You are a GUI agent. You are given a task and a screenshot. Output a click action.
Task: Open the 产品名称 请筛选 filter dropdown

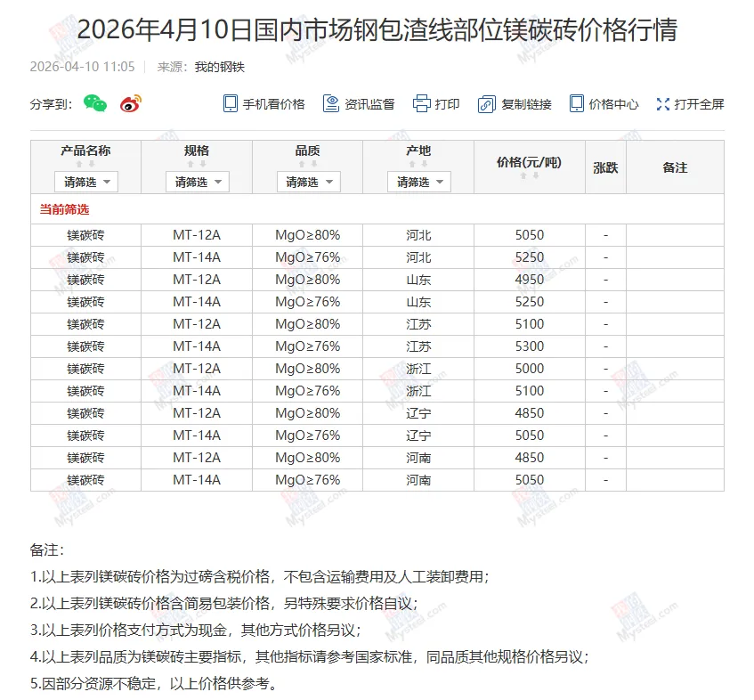point(85,181)
